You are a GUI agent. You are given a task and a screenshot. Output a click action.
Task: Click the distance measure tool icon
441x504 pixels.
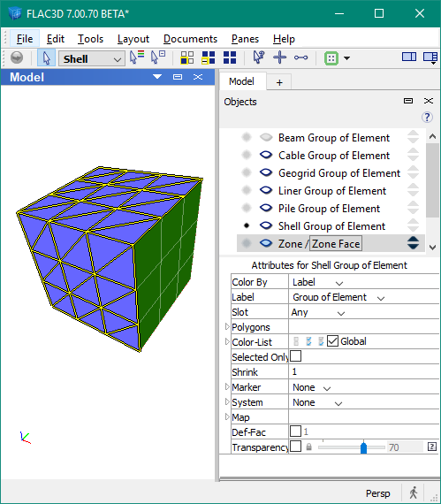[x=300, y=57]
